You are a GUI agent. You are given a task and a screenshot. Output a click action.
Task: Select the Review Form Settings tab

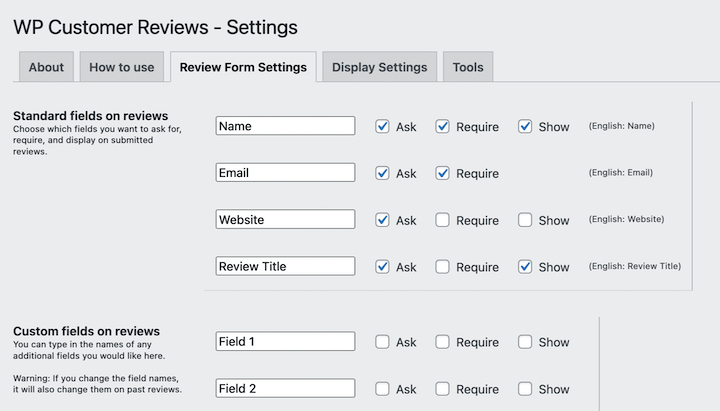[243, 67]
